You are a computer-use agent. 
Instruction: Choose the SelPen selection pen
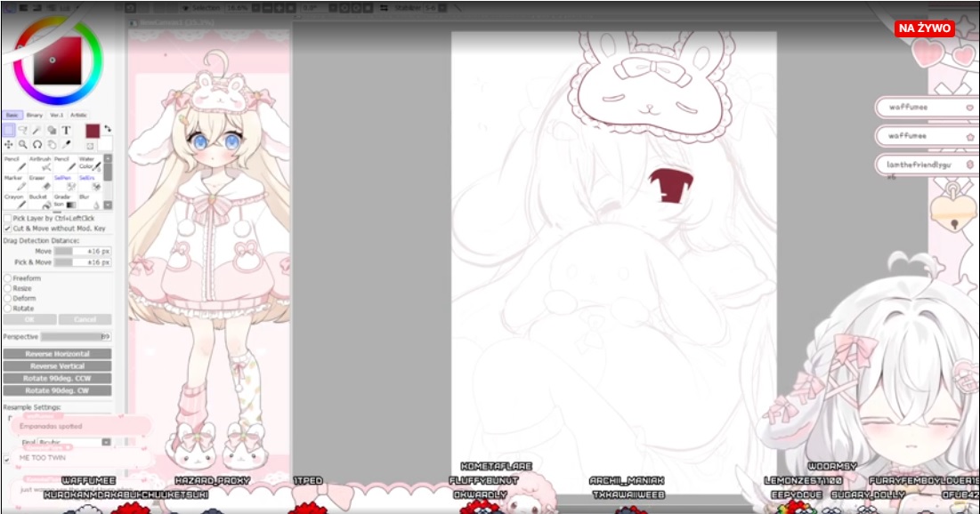click(64, 182)
